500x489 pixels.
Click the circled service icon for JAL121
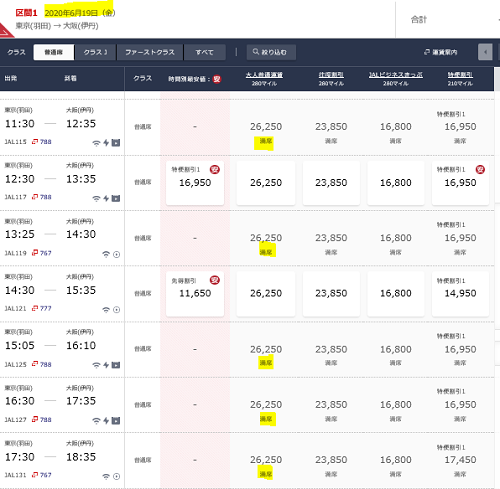116,310
